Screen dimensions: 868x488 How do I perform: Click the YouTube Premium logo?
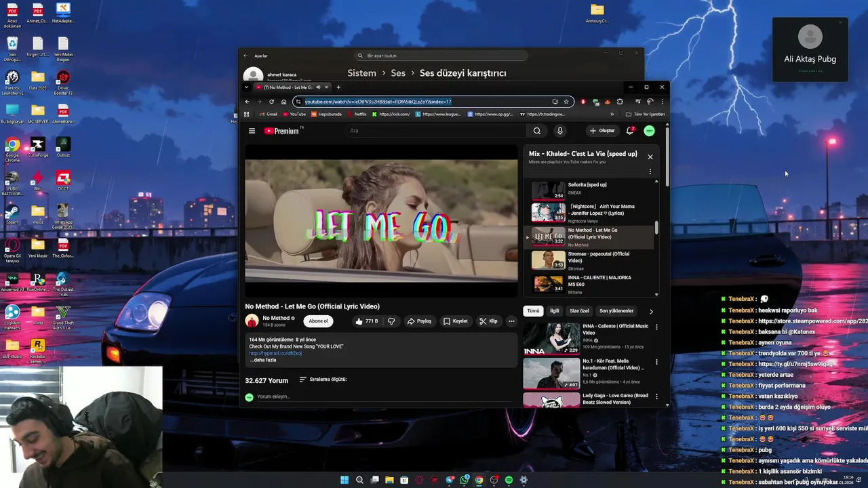point(281,131)
